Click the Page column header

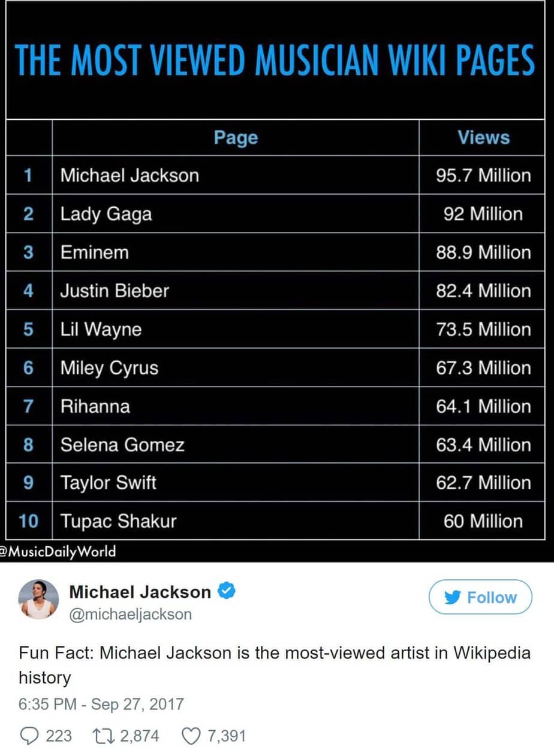pyautogui.click(x=236, y=137)
